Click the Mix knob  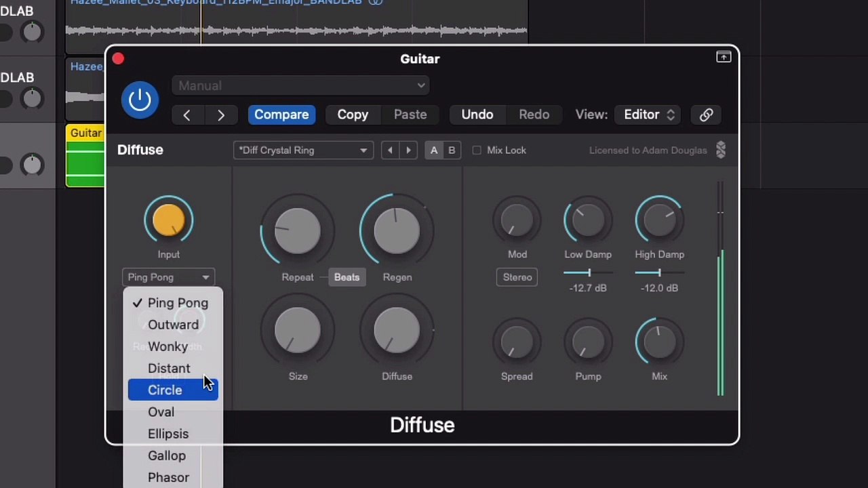[x=659, y=342]
